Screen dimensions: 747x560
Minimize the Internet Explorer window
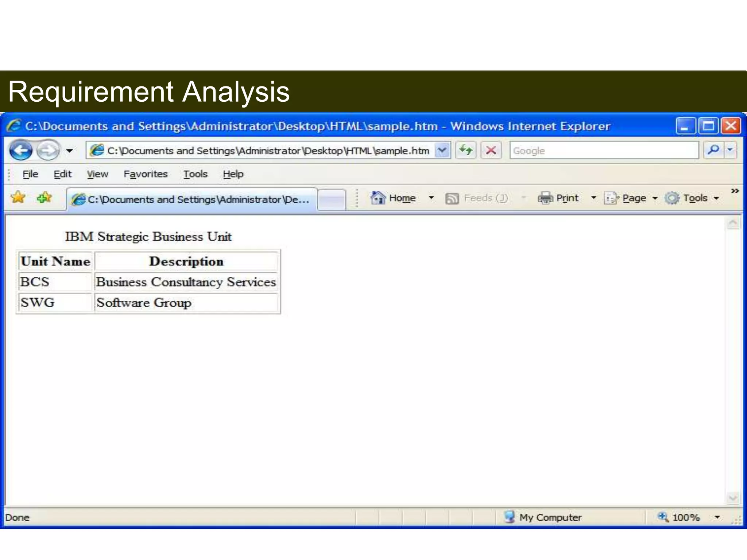tap(686, 126)
